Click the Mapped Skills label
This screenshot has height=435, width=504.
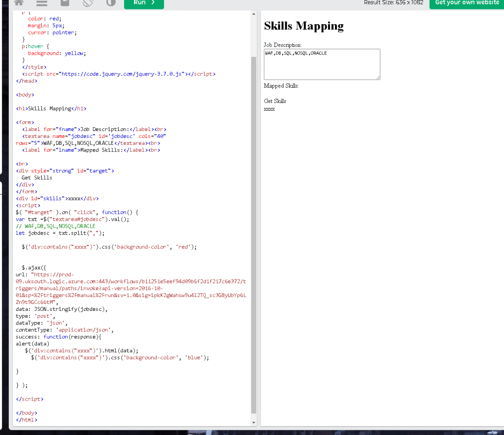[281, 86]
